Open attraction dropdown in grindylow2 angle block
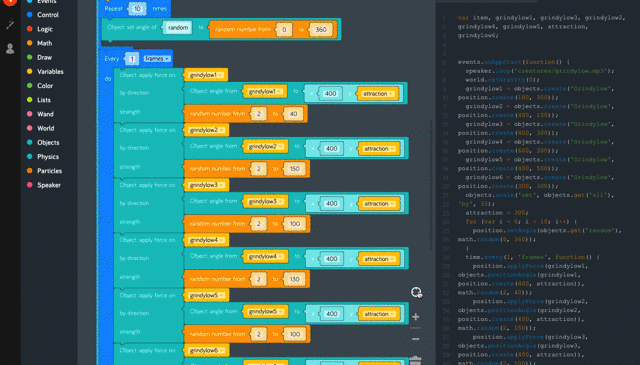Viewport: 640px width, 365px height. click(x=379, y=149)
